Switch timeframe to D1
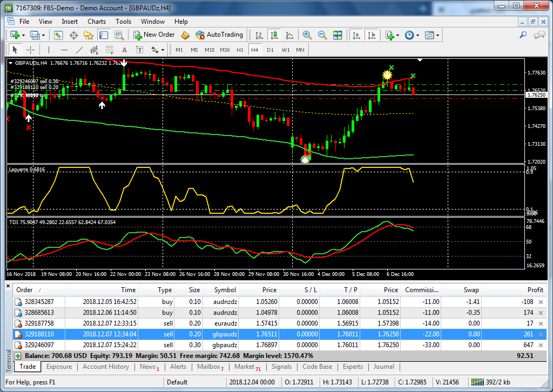 pos(270,50)
